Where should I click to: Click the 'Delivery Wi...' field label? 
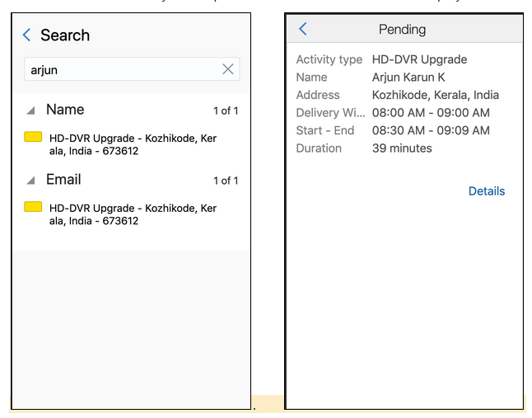tap(330, 113)
